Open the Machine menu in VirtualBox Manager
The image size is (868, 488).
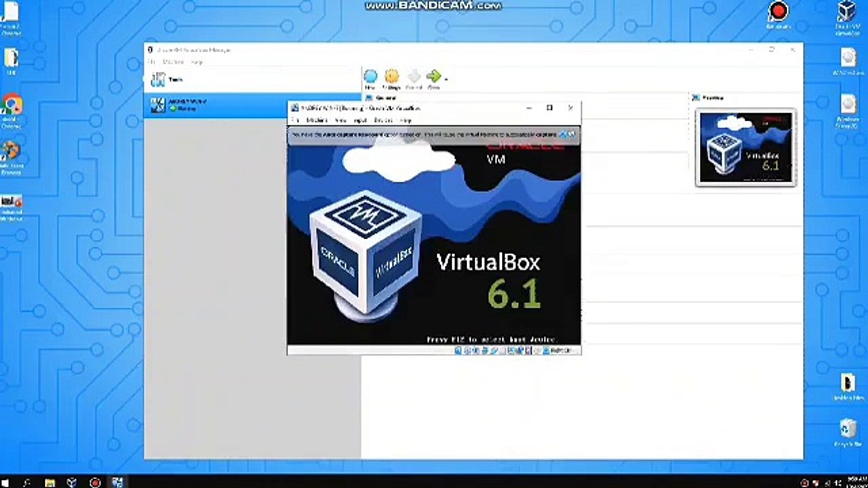[173, 62]
